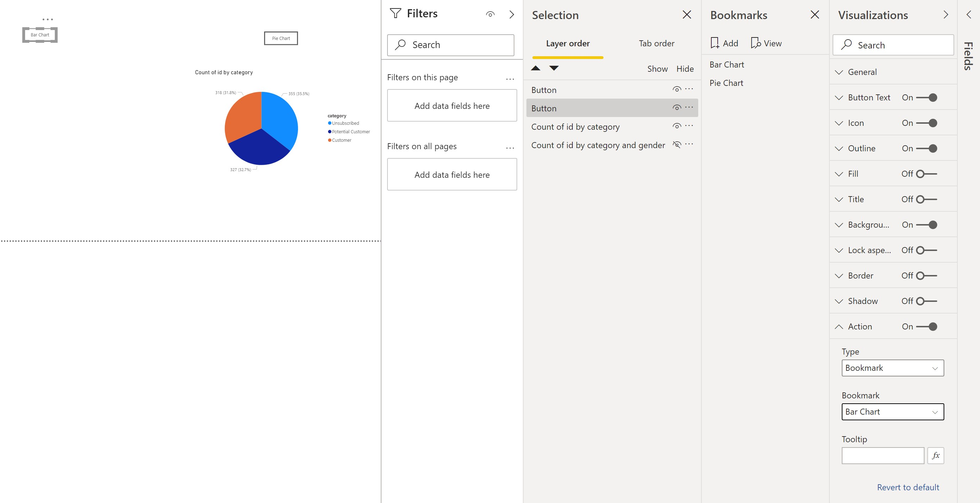Expand the Fill section

coord(839,174)
